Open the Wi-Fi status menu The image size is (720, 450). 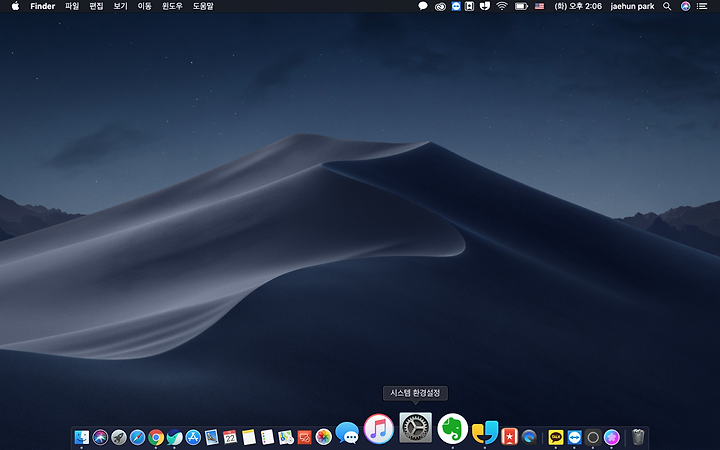[x=502, y=6]
